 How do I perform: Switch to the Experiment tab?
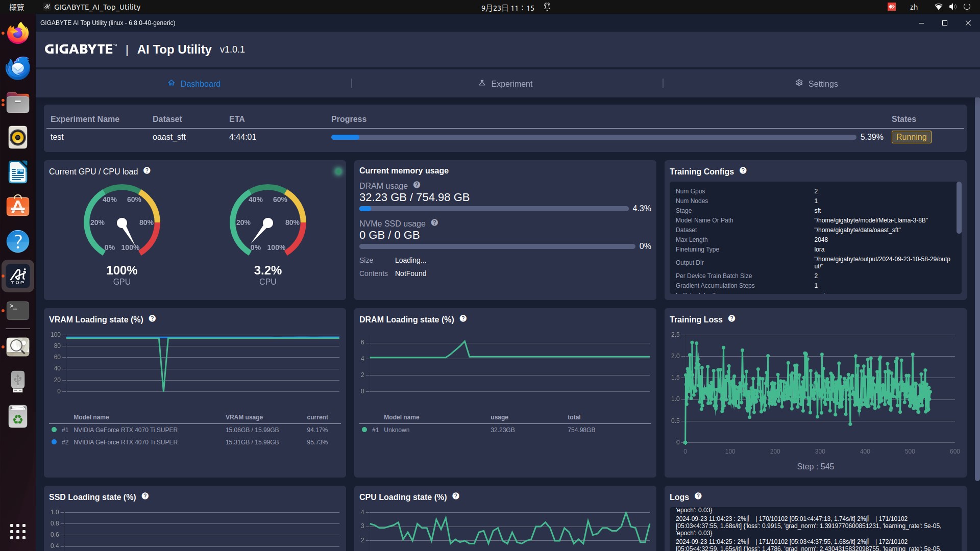click(505, 84)
